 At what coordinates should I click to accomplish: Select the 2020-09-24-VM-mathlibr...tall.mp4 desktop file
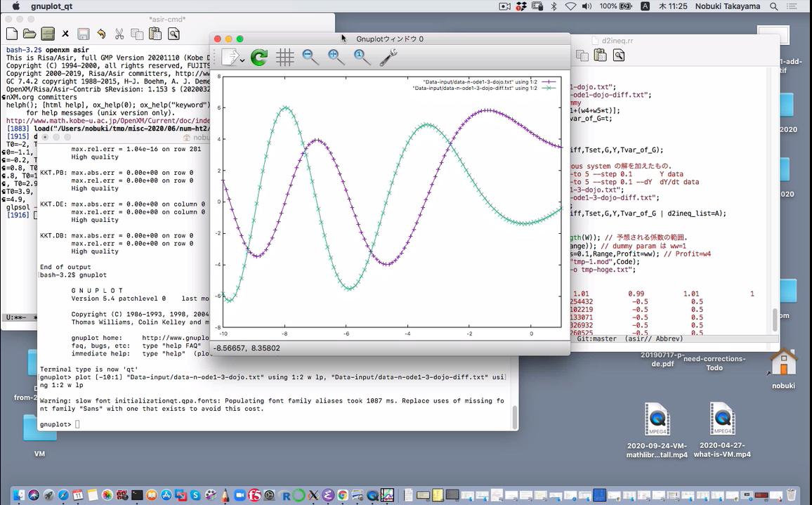[657, 429]
